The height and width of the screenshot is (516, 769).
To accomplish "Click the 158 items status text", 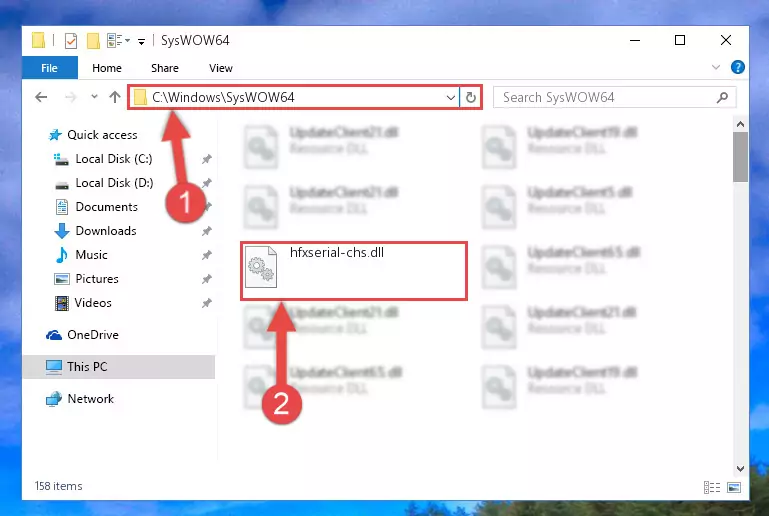I will coord(58,486).
